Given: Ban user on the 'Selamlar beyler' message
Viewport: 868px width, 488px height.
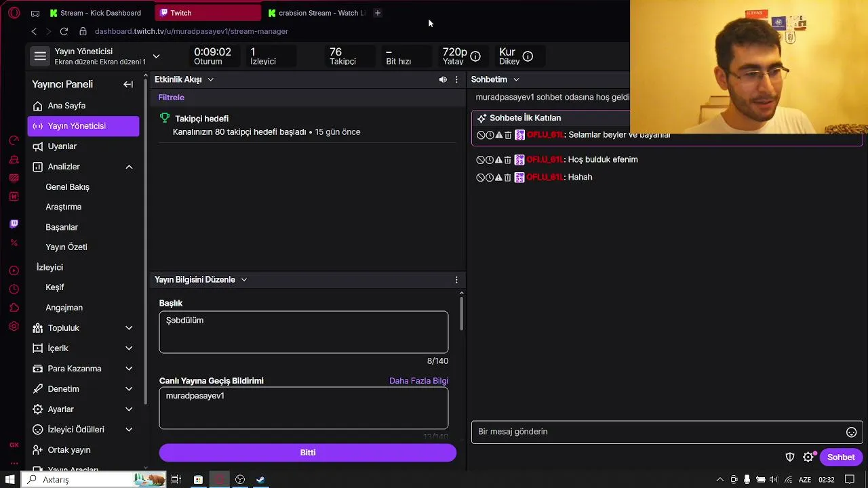Looking at the screenshot, I should [x=481, y=135].
